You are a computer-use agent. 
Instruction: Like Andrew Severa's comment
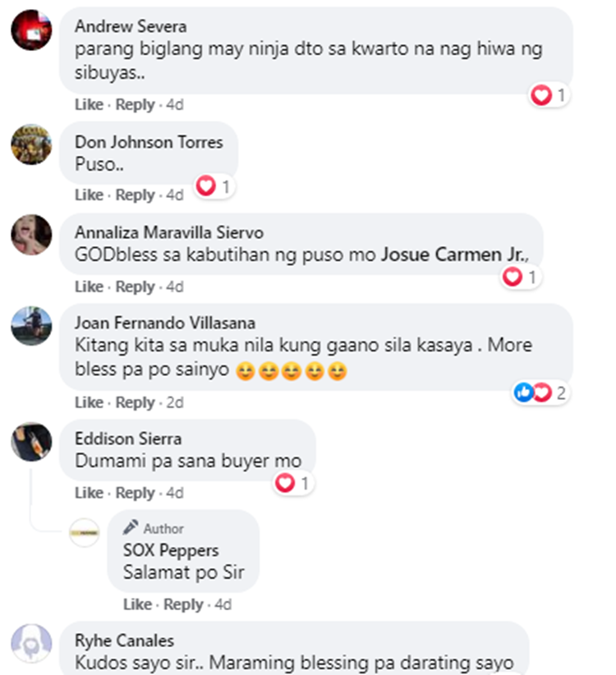click(x=89, y=104)
